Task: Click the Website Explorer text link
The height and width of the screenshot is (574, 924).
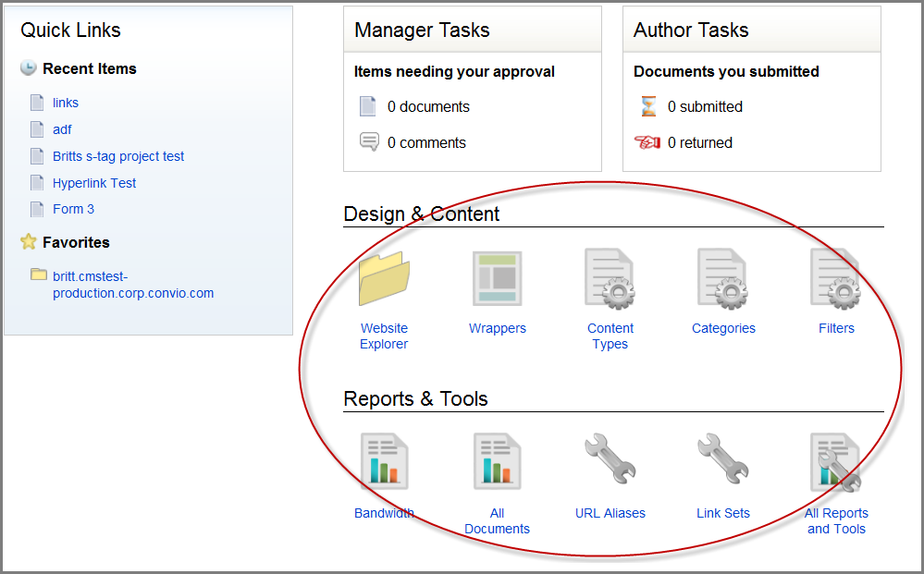Action: point(384,336)
